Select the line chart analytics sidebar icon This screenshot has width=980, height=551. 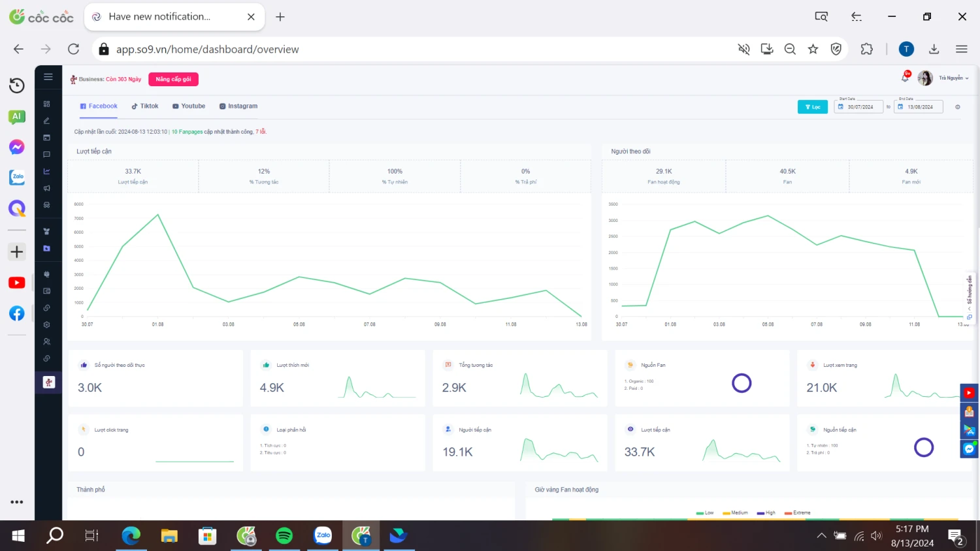[47, 172]
